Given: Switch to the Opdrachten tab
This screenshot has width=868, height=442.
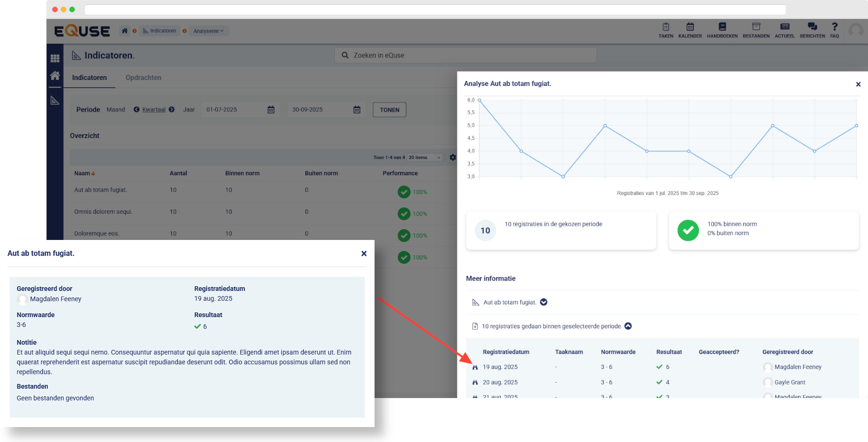Looking at the screenshot, I should point(143,78).
